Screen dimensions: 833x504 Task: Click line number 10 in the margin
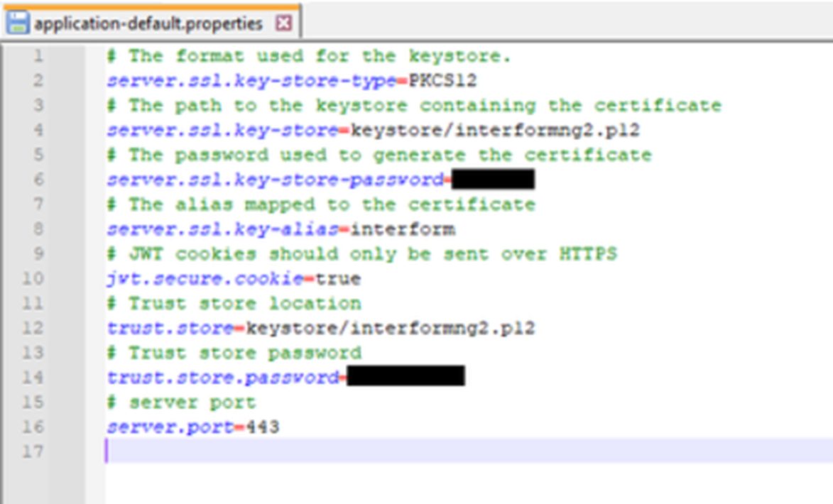coord(33,279)
